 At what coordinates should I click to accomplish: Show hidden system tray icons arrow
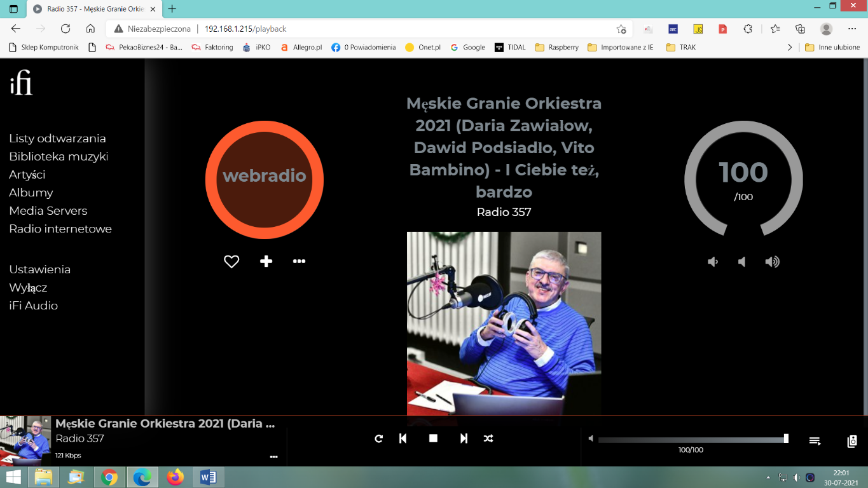coord(769,477)
